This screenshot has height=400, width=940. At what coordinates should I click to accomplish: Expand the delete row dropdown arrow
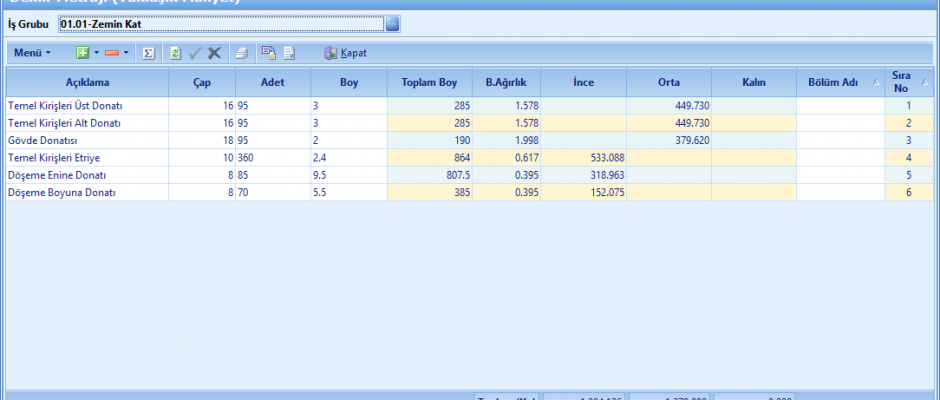tap(127, 52)
